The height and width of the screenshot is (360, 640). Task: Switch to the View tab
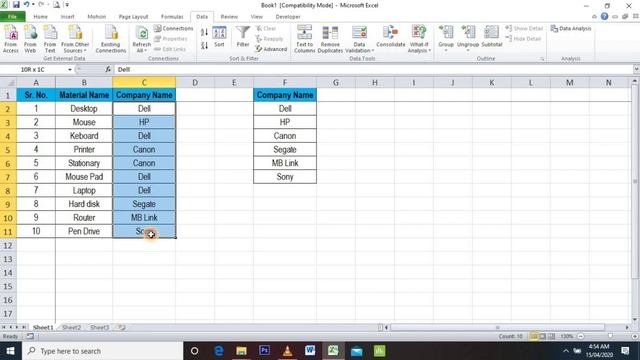256,17
